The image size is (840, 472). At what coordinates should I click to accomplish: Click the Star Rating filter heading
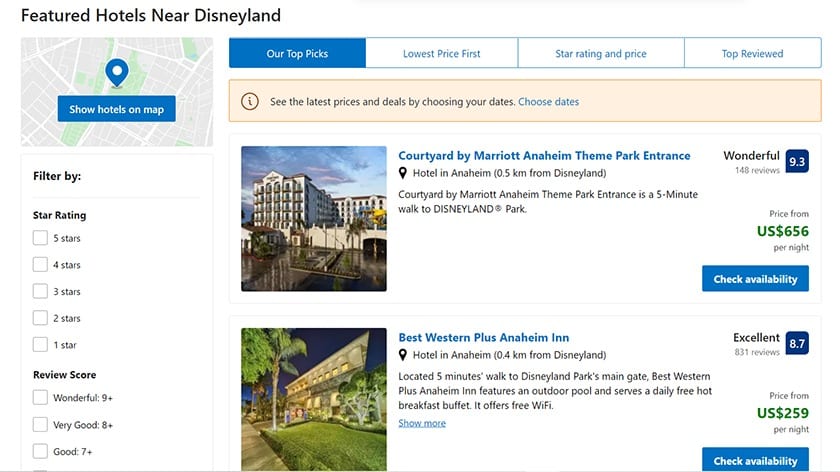59,215
